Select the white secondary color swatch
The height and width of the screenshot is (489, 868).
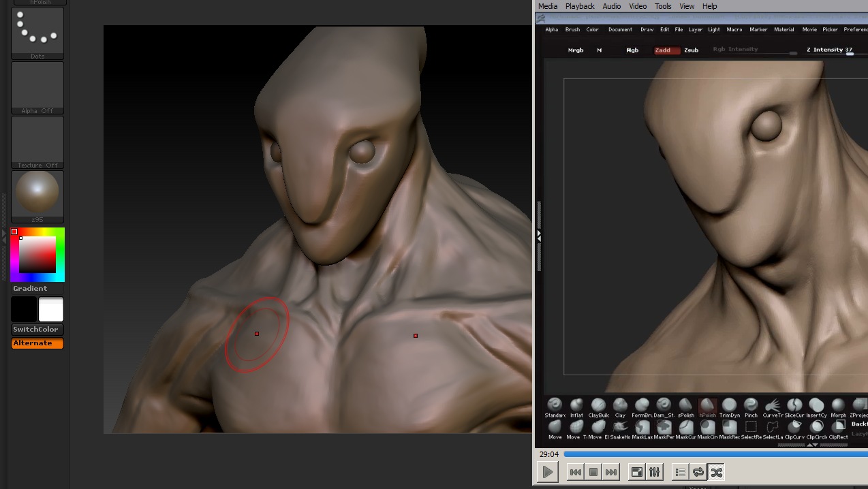coord(51,310)
